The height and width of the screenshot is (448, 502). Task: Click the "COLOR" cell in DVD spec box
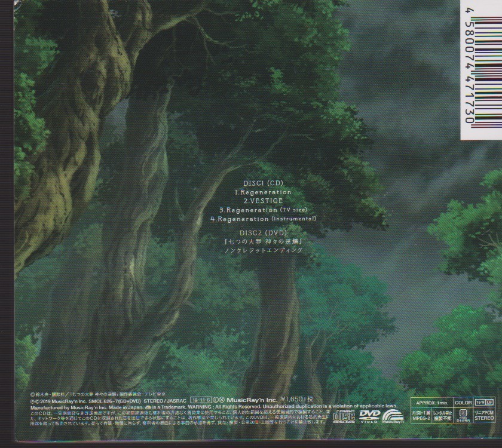463,403
